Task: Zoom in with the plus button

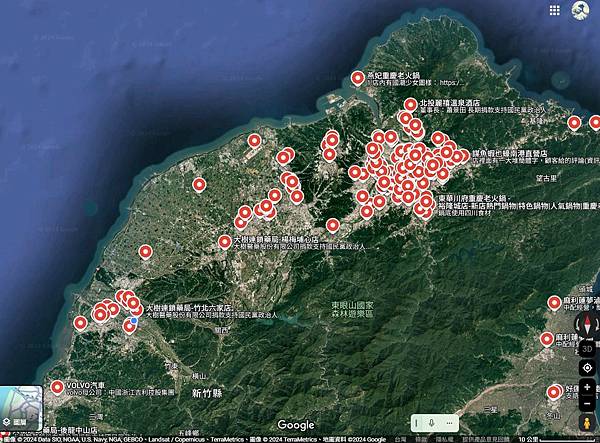Action: 587,387
